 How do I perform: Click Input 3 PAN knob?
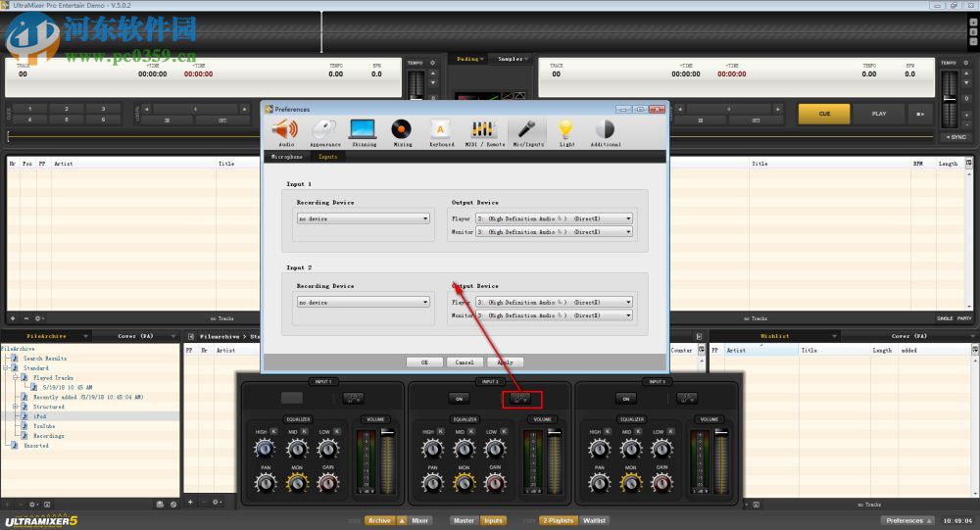(600, 482)
